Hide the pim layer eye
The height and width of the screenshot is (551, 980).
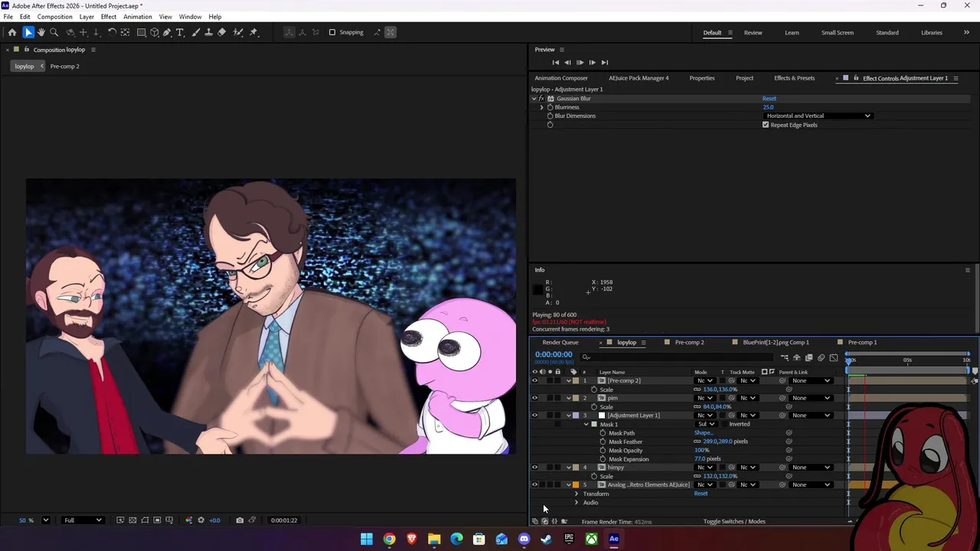coord(534,398)
